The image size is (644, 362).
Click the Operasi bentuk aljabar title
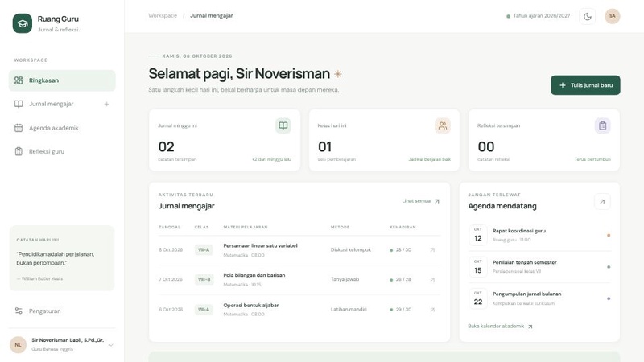point(251,306)
